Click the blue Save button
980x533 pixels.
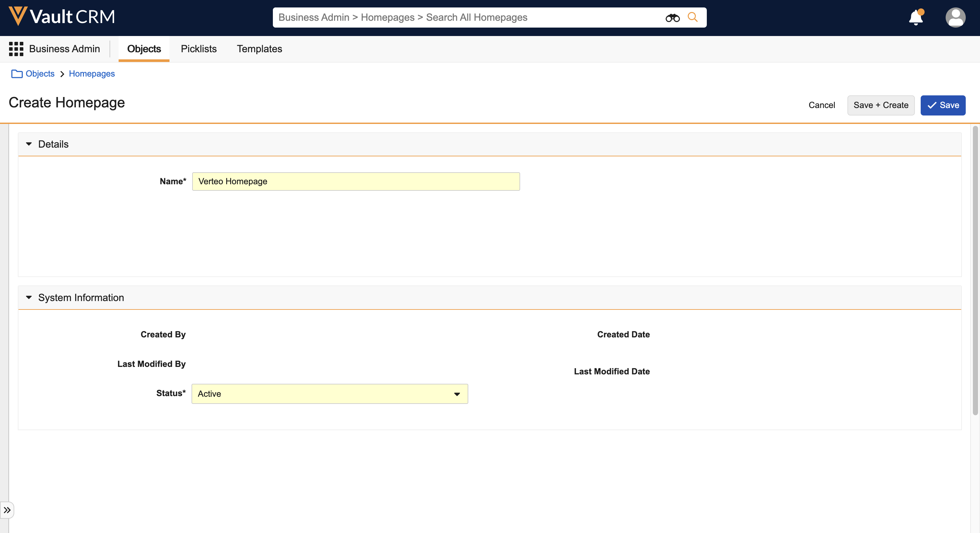click(943, 105)
